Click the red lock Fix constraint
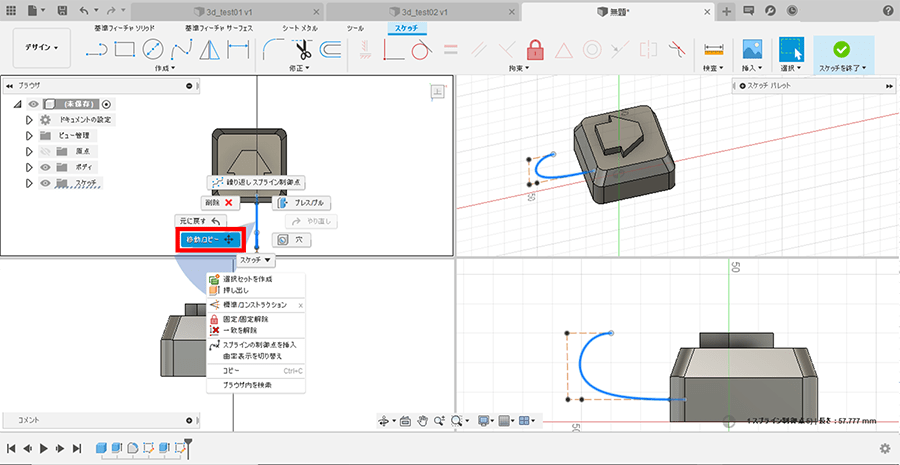This screenshot has width=900, height=465. point(534,50)
